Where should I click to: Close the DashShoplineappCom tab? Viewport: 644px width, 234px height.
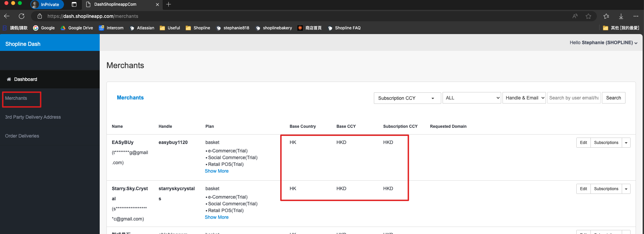(x=157, y=4)
